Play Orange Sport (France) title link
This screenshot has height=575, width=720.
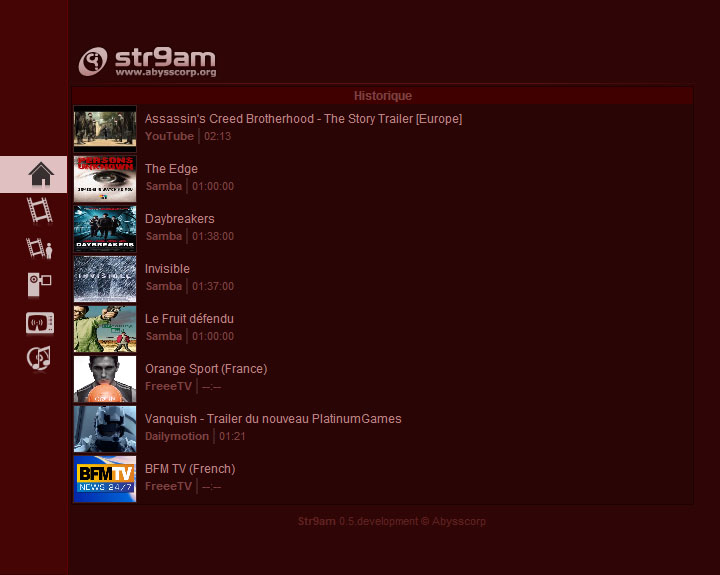(x=206, y=369)
